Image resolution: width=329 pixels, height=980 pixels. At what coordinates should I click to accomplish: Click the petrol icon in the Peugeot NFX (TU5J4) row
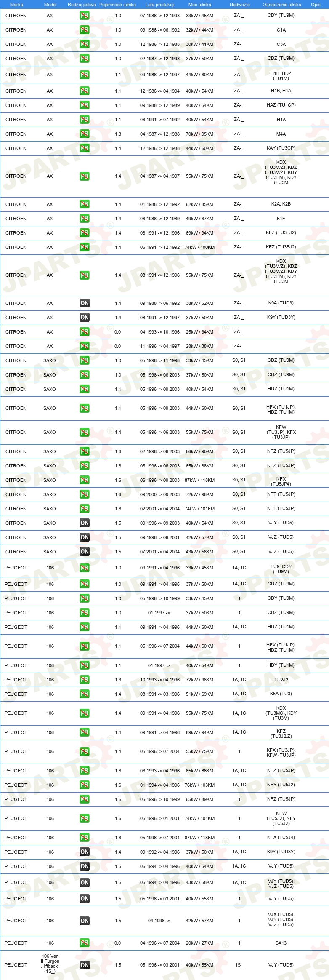[84, 838]
